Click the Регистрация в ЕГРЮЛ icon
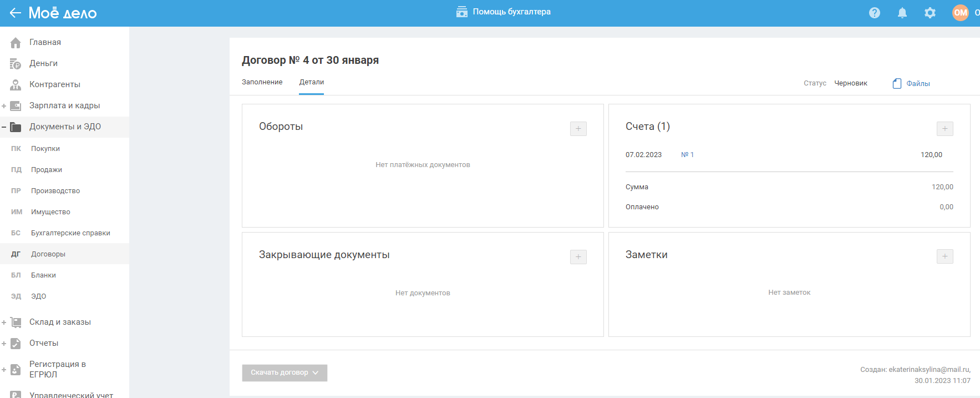Screen dimensions: 980x398 [x=16, y=369]
